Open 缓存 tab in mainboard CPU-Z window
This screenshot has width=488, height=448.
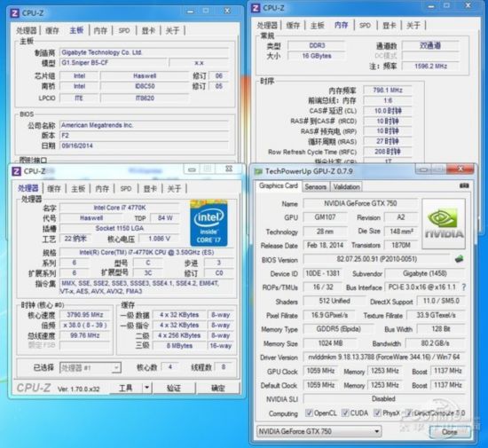(x=52, y=30)
